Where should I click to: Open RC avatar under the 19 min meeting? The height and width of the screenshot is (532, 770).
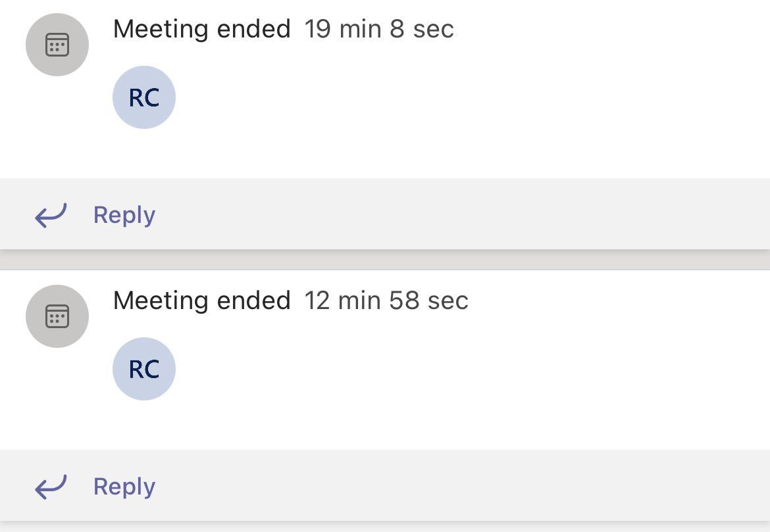pyautogui.click(x=144, y=97)
